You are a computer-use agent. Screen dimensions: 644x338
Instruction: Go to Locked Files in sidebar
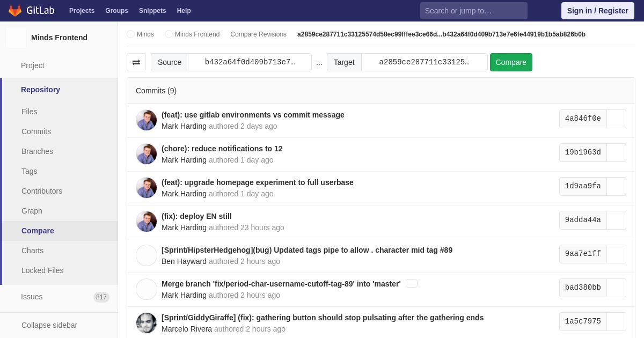pyautogui.click(x=42, y=270)
